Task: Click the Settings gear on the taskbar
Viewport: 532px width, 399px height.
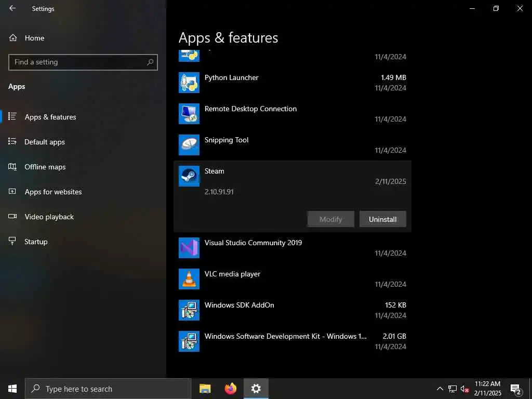Action: pos(256,389)
